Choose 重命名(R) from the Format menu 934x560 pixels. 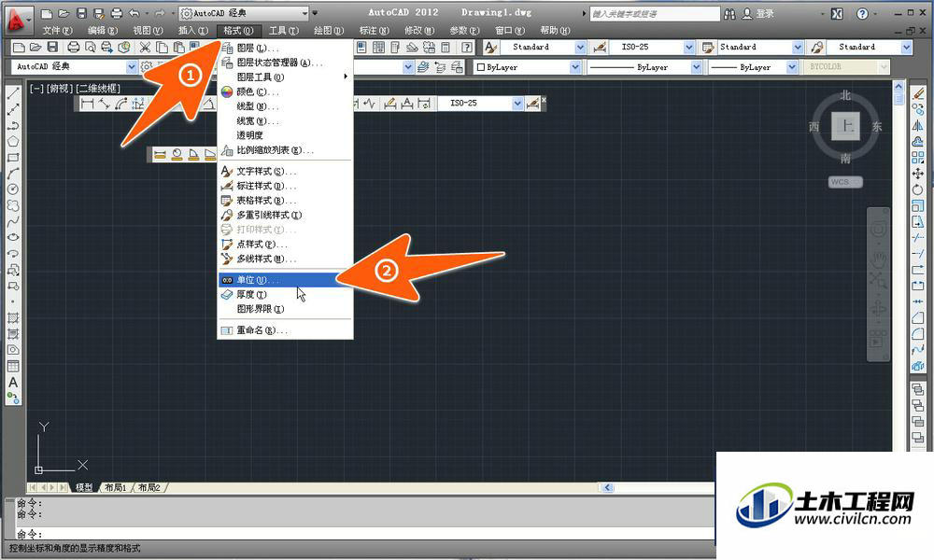[x=285, y=330]
